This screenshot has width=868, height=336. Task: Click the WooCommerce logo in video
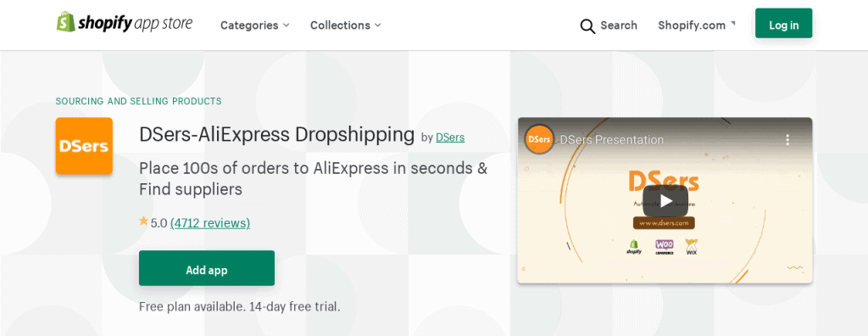coord(665,247)
